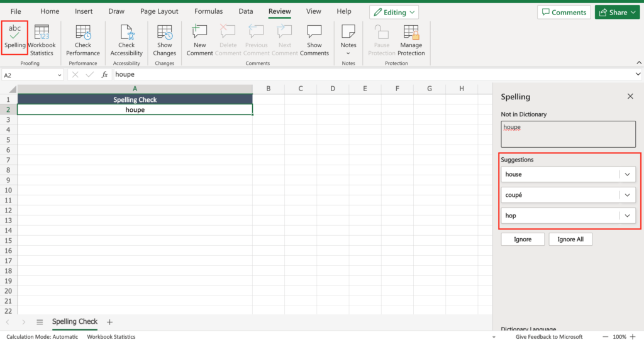The image size is (644, 342).
Task: Open the all sheets list icon
Action: [40, 323]
